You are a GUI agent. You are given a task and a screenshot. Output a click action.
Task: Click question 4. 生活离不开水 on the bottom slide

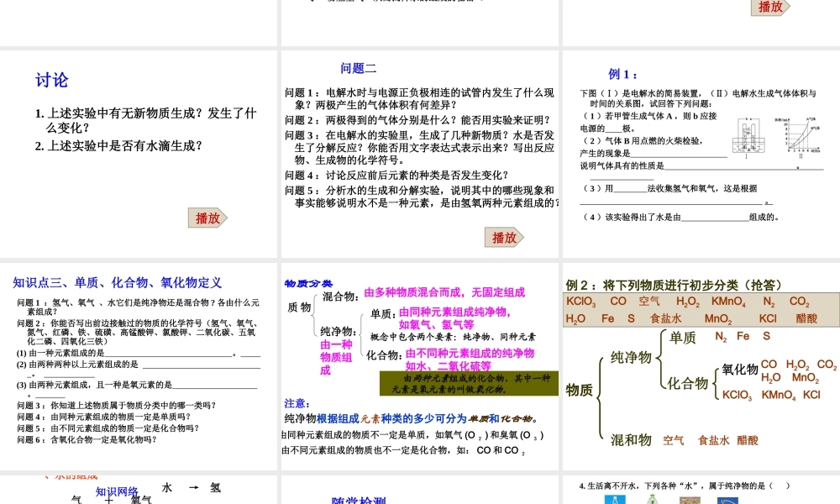click(x=685, y=486)
